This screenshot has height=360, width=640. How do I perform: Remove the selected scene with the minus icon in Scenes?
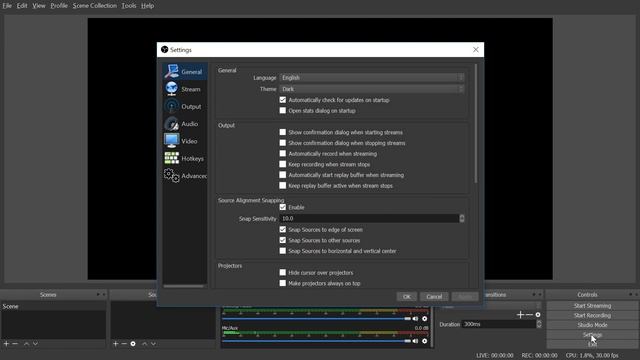tap(15, 344)
